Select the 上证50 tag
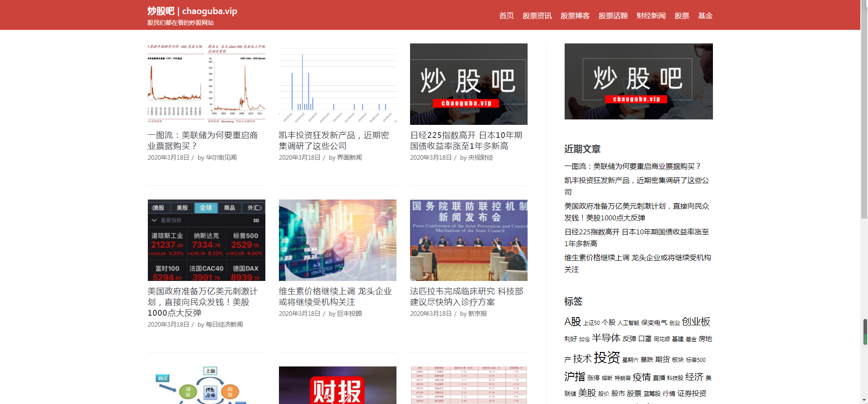The image size is (868, 404). click(591, 323)
